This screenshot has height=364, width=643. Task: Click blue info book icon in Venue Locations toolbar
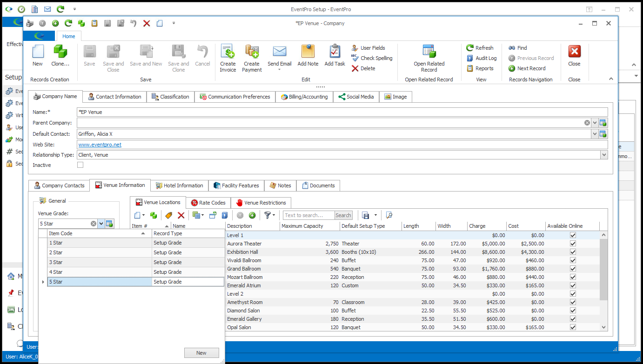click(225, 215)
